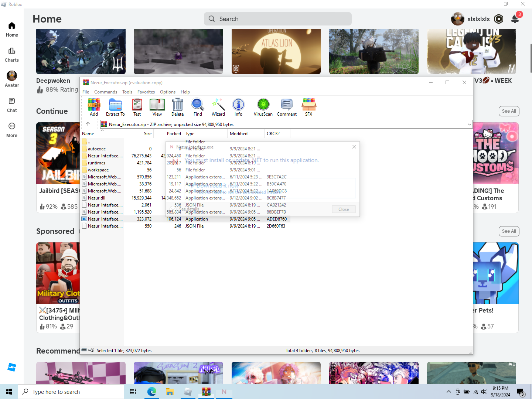The height and width of the screenshot is (399, 532).
Task: Sort file list by CRC32 column
Action: 277,134
